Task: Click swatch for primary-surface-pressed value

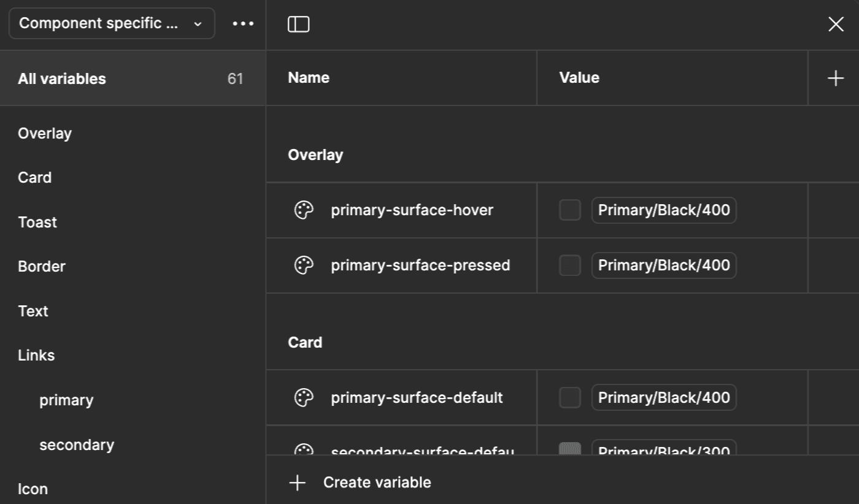Action: tap(570, 265)
